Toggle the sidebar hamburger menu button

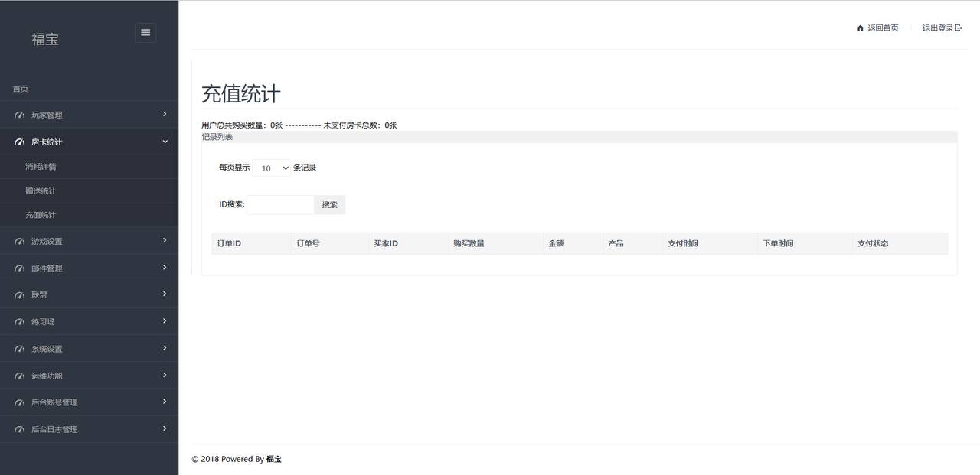click(x=145, y=32)
